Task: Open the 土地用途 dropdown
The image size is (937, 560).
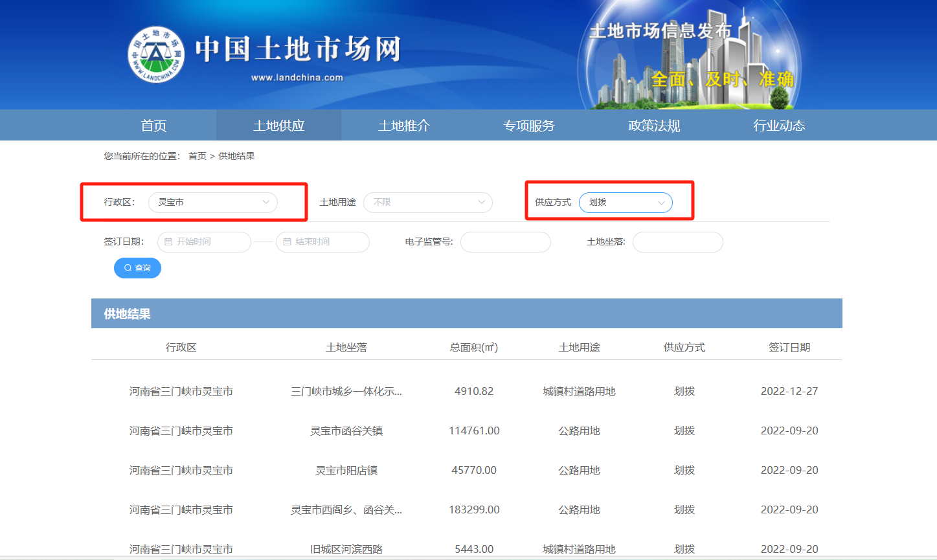Action: tap(427, 203)
